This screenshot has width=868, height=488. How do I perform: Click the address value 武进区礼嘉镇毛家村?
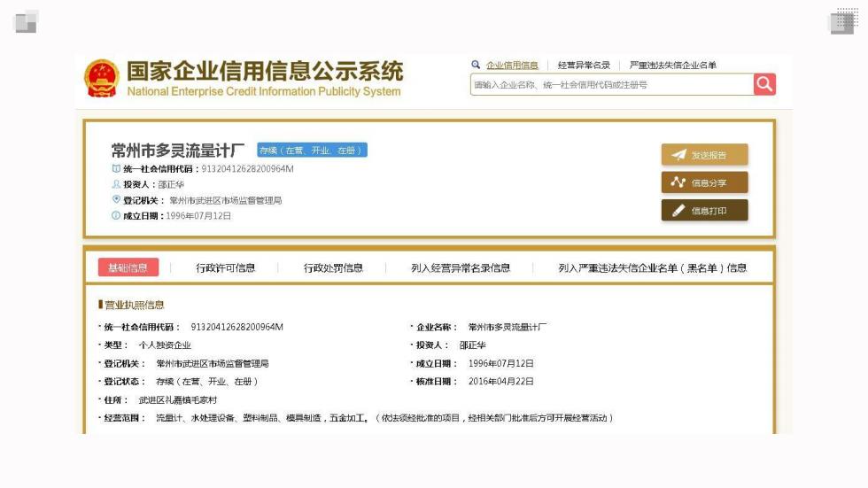178,399
